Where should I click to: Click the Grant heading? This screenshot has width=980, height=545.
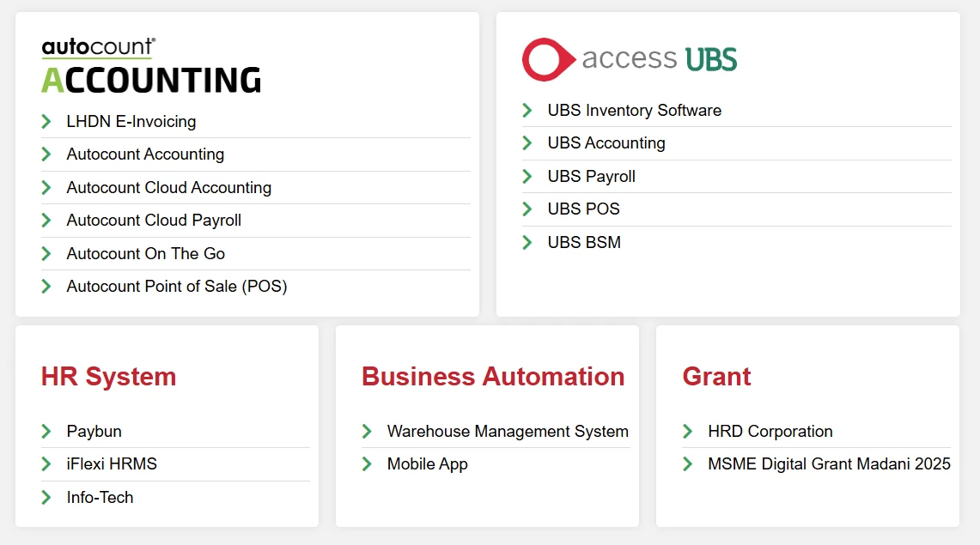tap(716, 377)
